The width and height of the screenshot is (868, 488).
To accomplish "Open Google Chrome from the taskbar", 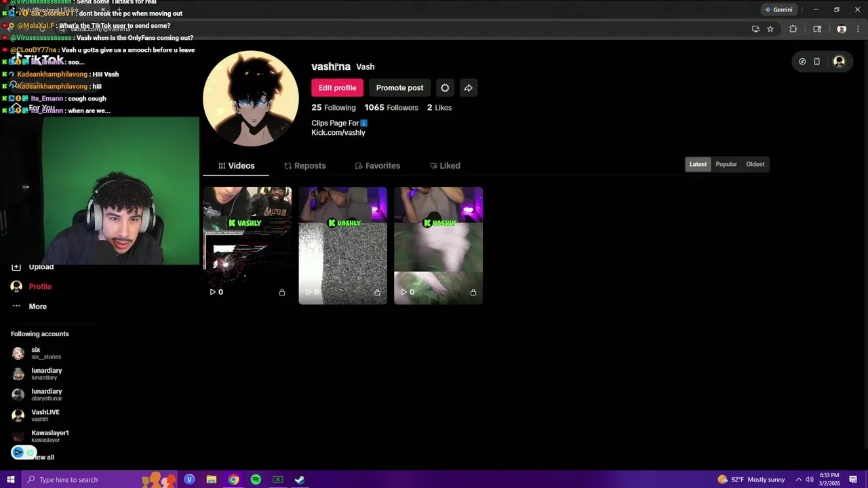I will pos(233,480).
